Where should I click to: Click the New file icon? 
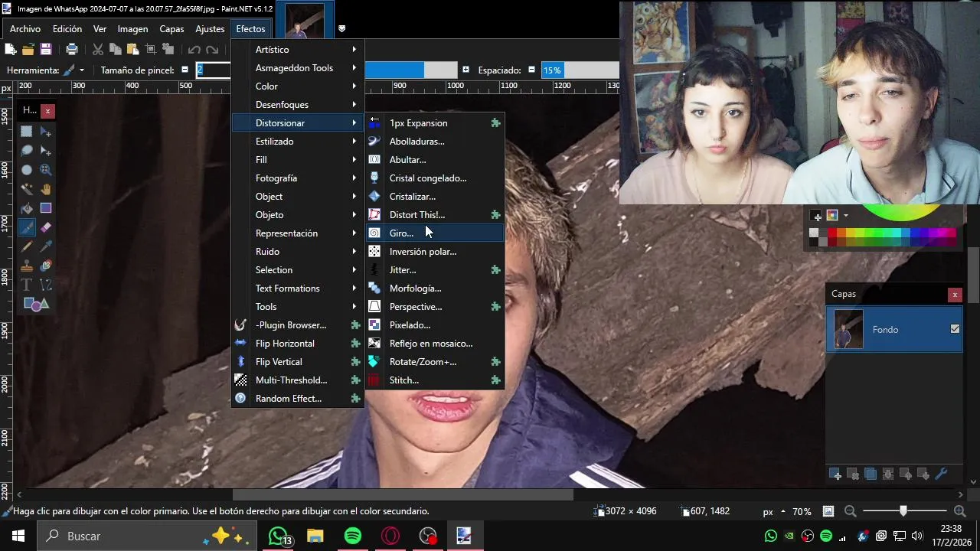tap(11, 49)
